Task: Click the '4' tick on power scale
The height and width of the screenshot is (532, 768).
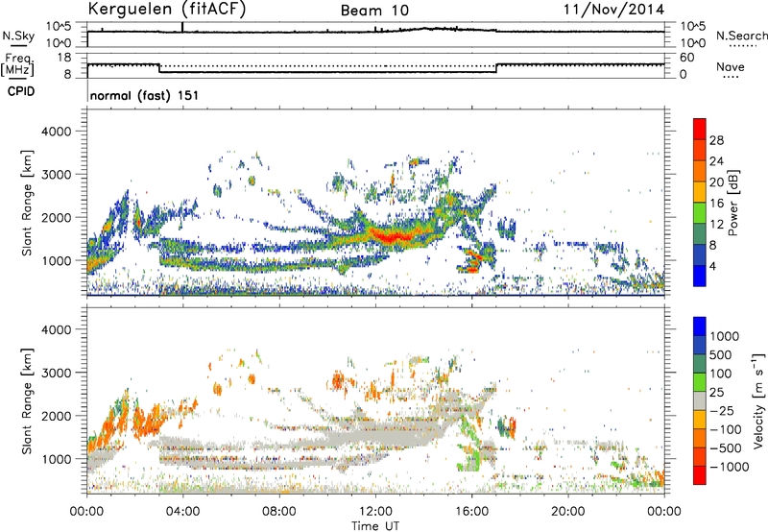Action: (712, 266)
